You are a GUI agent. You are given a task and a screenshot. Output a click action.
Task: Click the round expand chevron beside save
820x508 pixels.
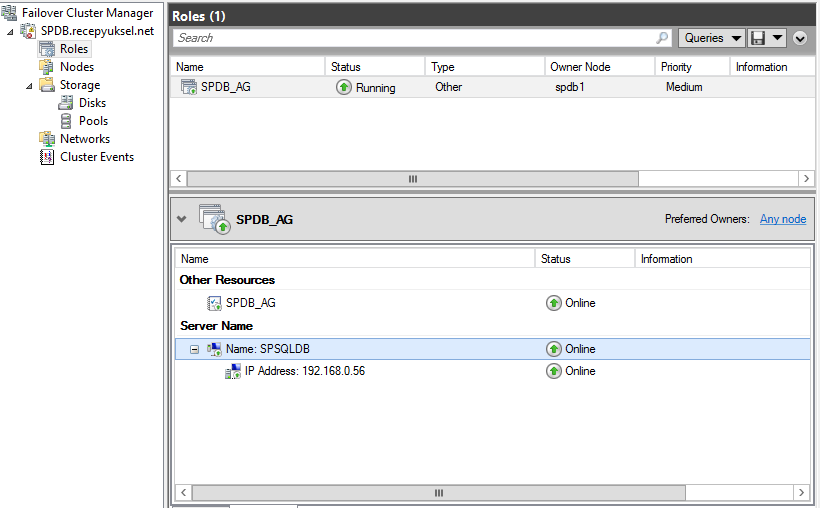point(800,38)
